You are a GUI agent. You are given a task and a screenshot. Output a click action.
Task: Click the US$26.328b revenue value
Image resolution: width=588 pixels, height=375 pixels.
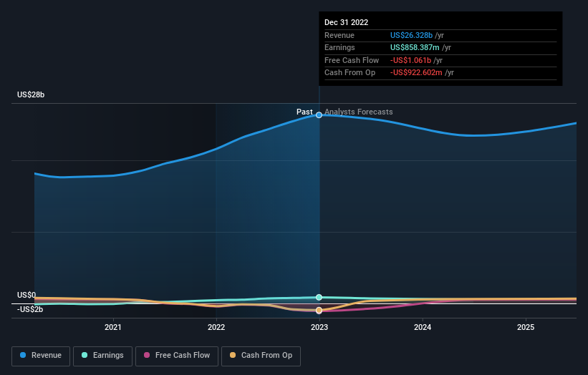pos(411,35)
